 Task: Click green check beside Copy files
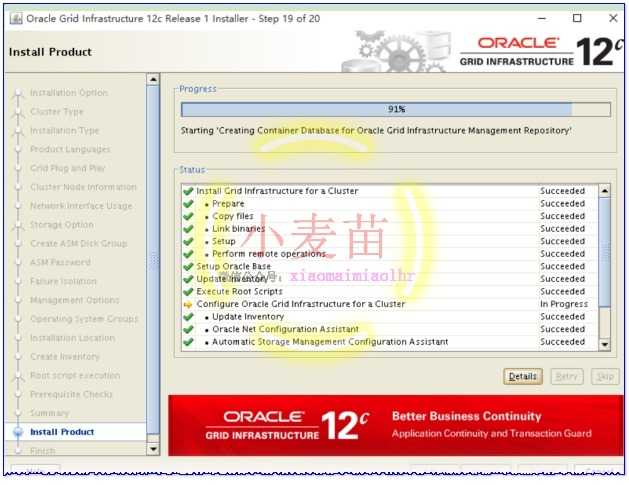click(x=188, y=216)
